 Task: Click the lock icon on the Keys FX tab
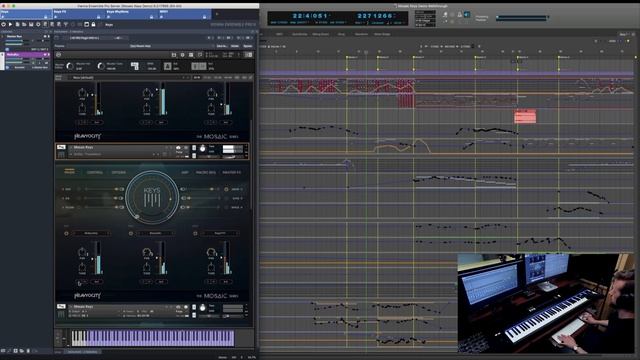point(98,17)
